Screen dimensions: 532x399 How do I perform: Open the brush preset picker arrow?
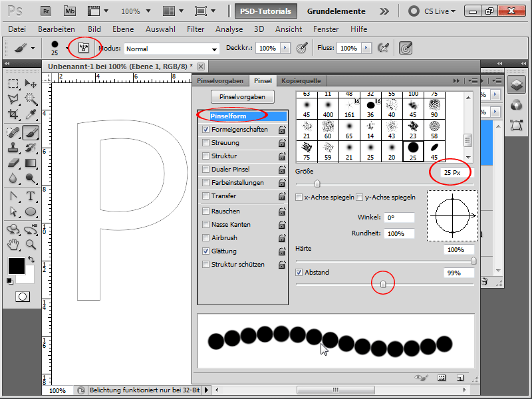pos(67,48)
